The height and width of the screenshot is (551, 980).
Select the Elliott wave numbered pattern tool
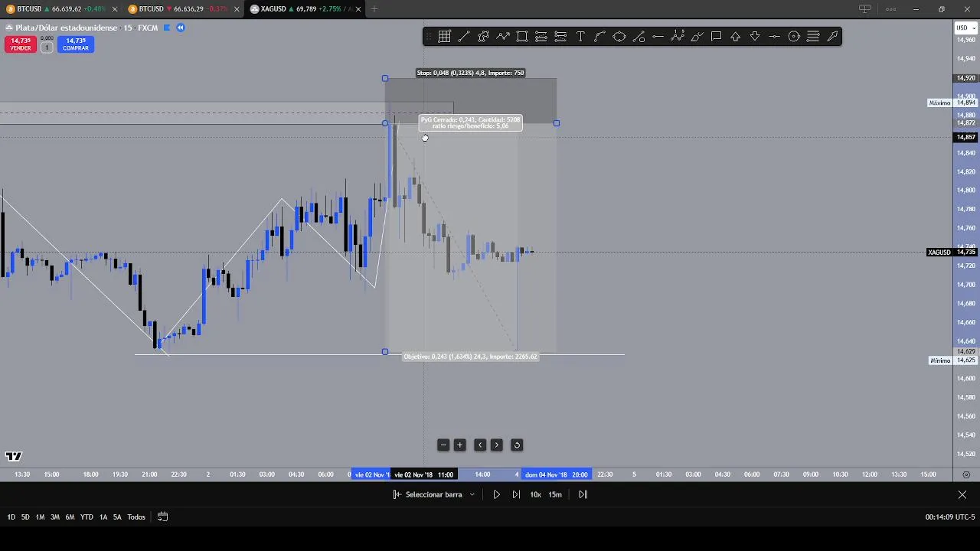[x=678, y=36]
